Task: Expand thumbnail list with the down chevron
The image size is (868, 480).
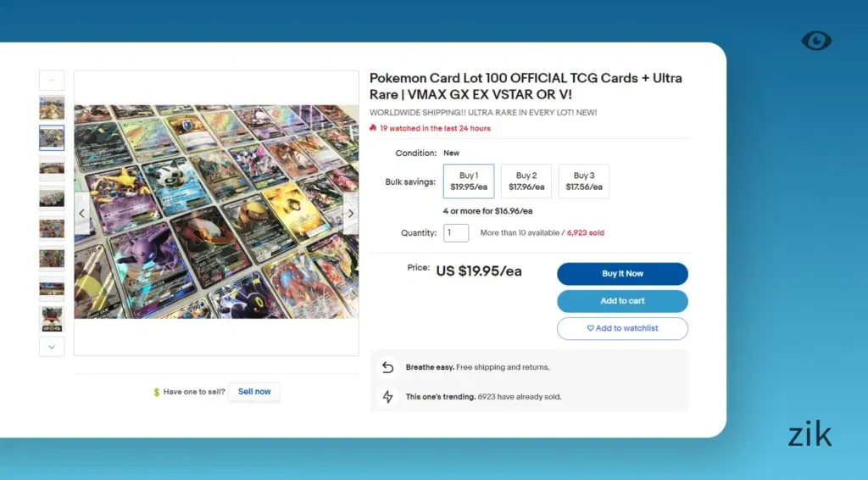Action: click(52, 347)
